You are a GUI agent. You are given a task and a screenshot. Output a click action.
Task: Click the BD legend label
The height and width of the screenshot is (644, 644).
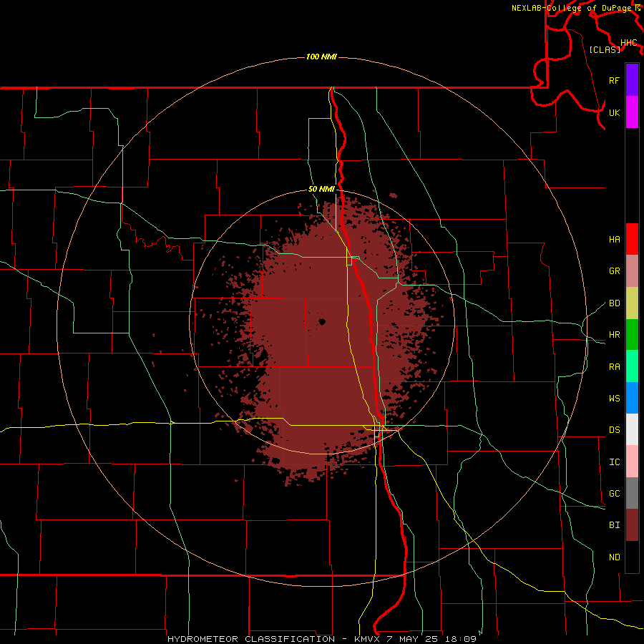[615, 303]
